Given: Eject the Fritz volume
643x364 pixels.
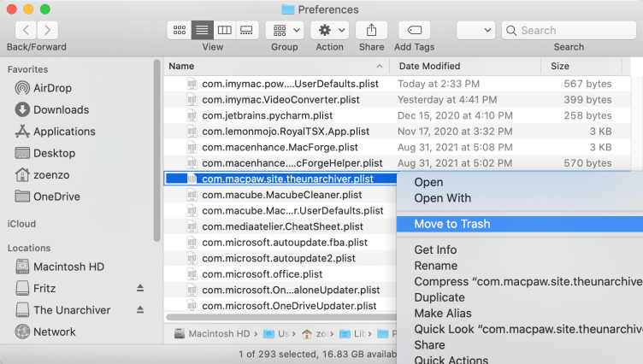Looking at the screenshot, I should [x=140, y=288].
